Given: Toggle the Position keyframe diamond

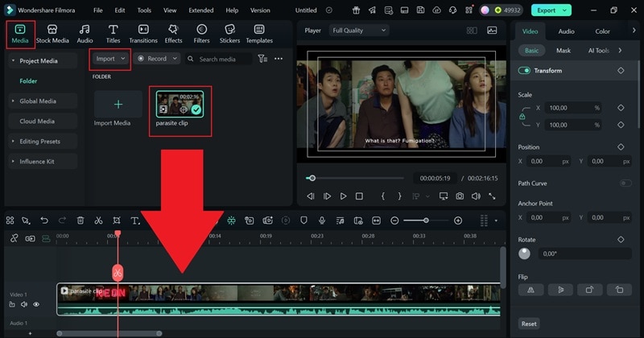Looking at the screenshot, I should 621,146.
